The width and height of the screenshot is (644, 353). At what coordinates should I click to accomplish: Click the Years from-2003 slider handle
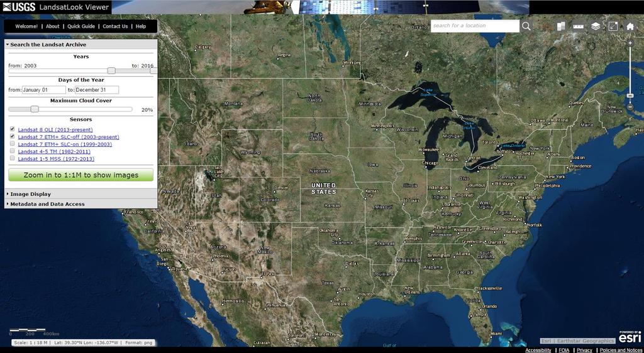[x=111, y=71]
